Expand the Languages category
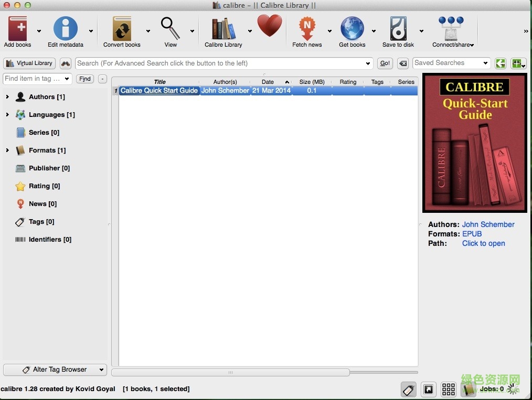The width and height of the screenshot is (532, 400). coord(7,115)
